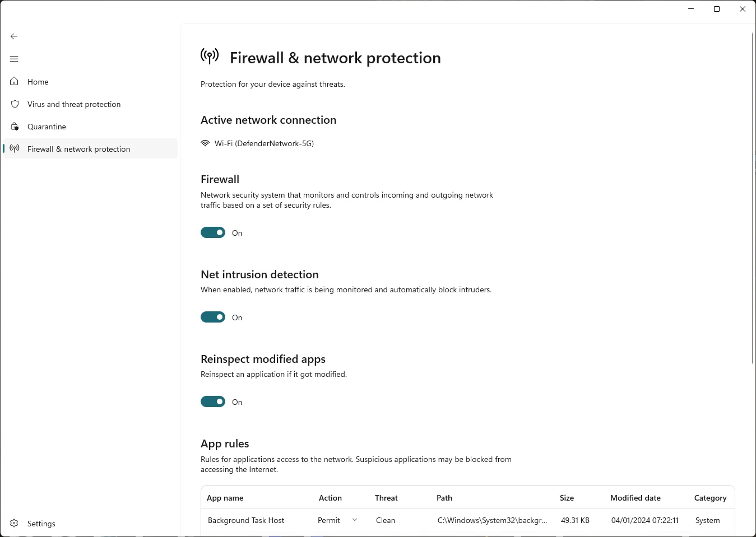Click the vertical scrollbar thumb
The height and width of the screenshot is (537, 756).
753,198
